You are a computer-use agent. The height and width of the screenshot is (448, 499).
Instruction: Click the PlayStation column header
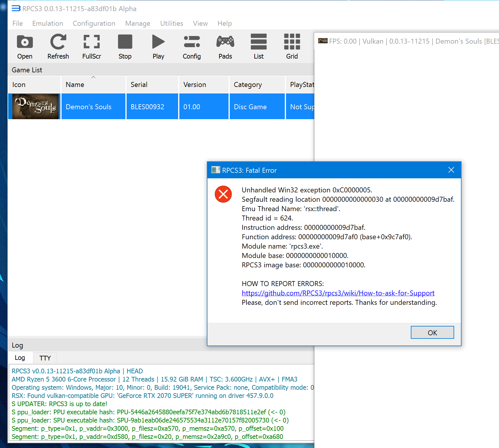click(300, 85)
